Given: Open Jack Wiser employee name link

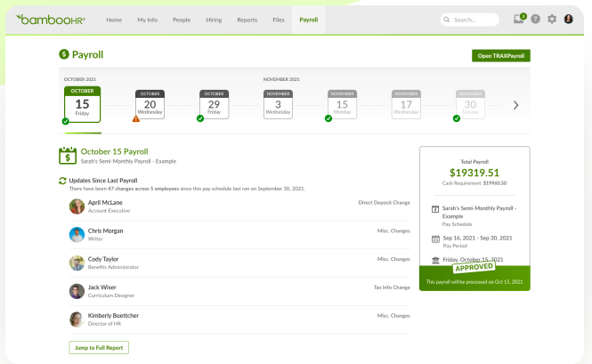Looking at the screenshot, I should point(102,287).
